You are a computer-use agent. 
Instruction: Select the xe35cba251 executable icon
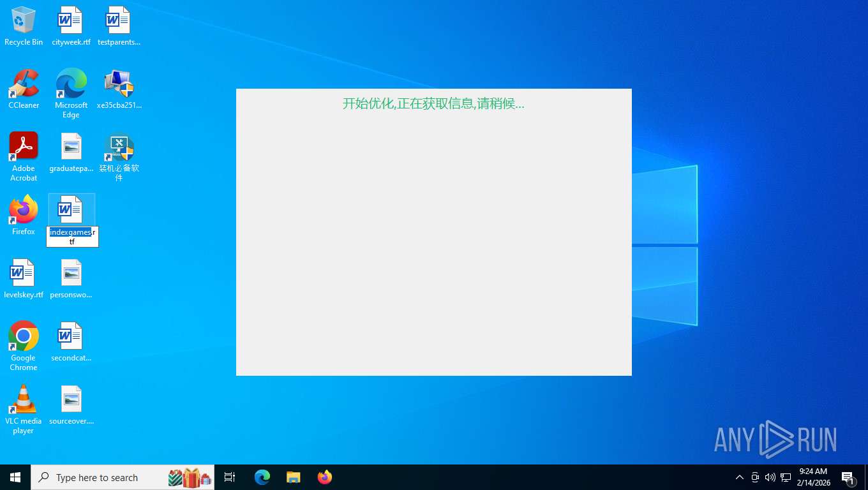(119, 89)
